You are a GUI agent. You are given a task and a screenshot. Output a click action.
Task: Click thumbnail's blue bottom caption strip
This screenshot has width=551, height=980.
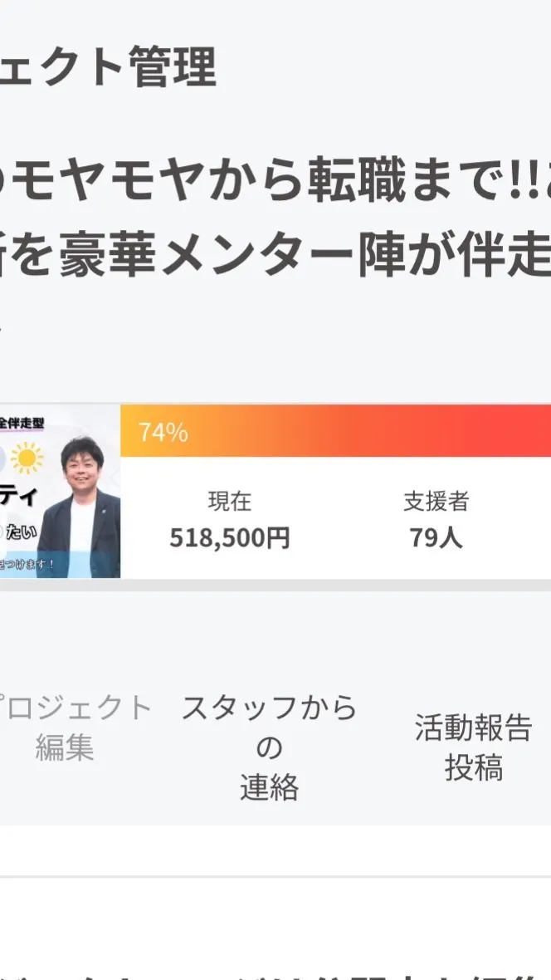pyautogui.click(x=29, y=565)
